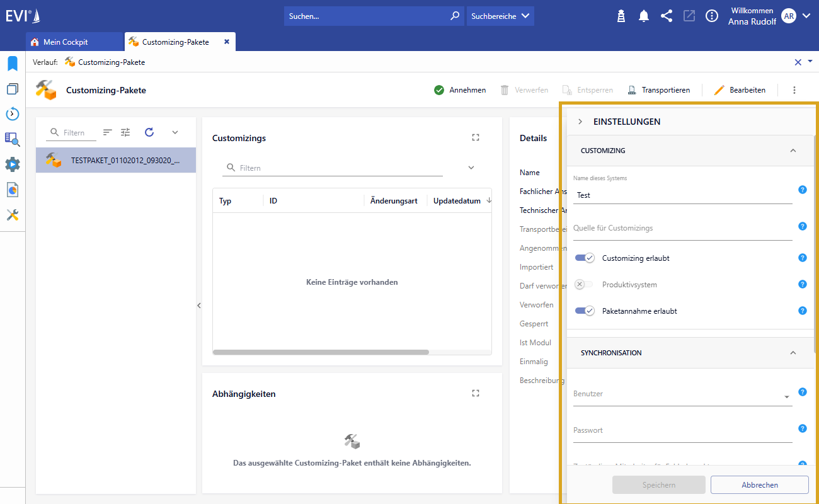
Task: Maximize the Abhängigkeiten panel
Action: (476, 393)
